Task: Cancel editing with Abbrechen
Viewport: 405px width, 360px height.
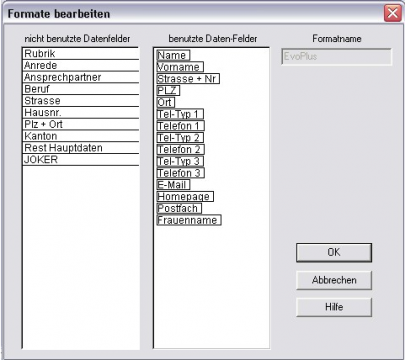Action: pyautogui.click(x=334, y=280)
